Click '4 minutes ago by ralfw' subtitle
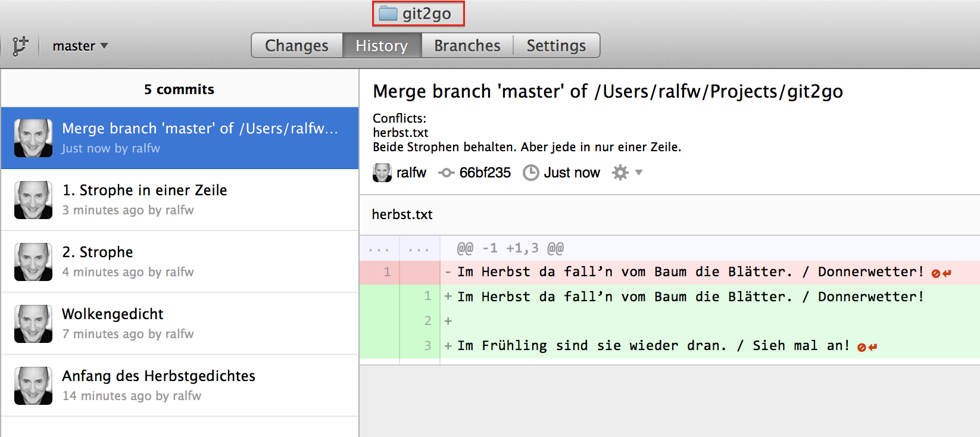Viewport: 980px width, 437px height. [128, 272]
